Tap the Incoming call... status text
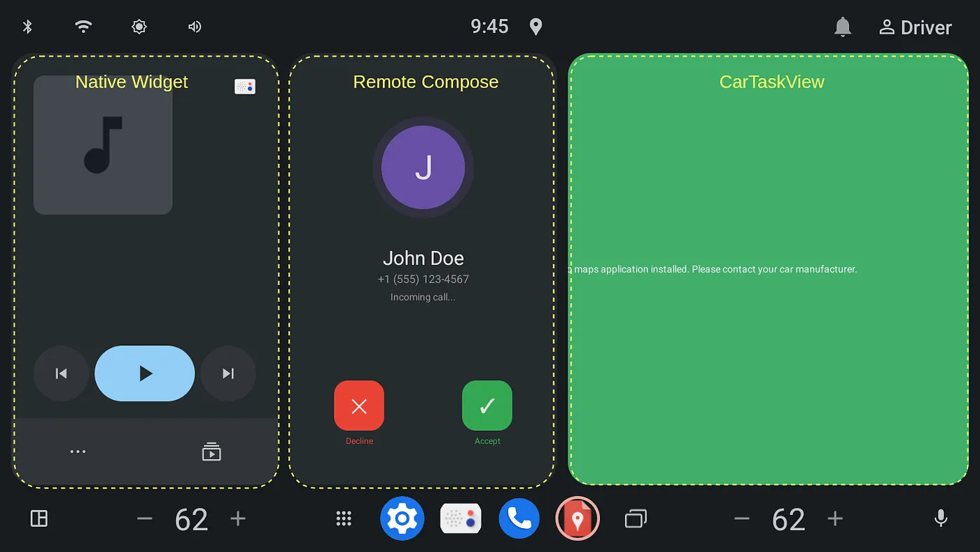The image size is (980, 552). (x=423, y=297)
